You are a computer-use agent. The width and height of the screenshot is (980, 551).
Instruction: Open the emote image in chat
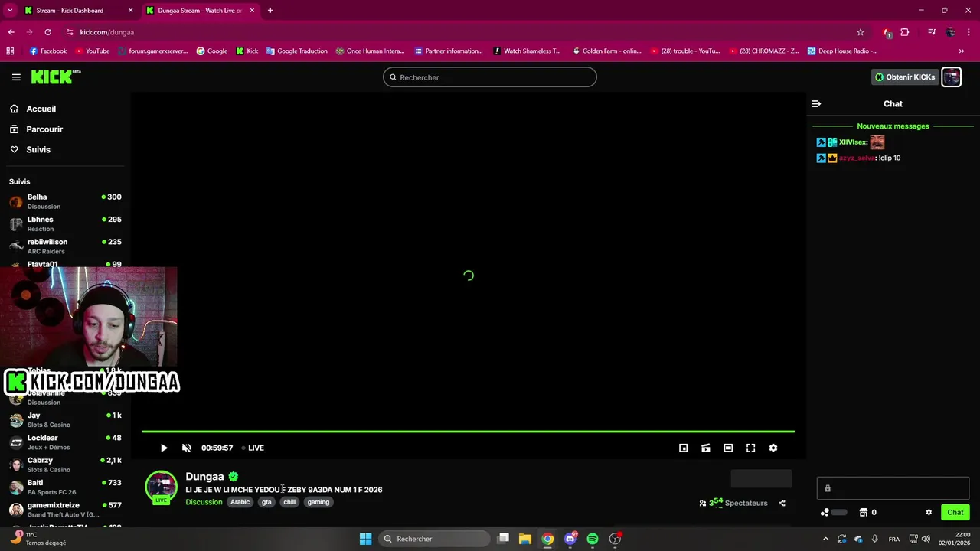[x=877, y=142]
